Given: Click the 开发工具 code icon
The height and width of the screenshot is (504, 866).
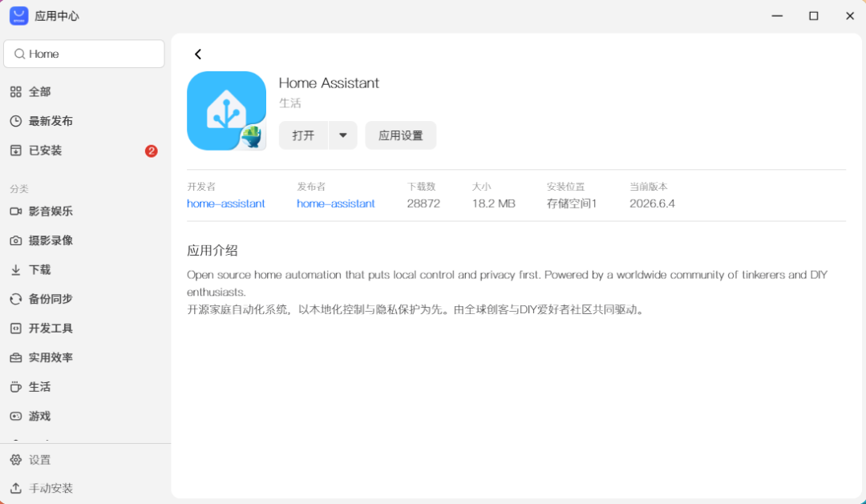Looking at the screenshot, I should [16, 328].
